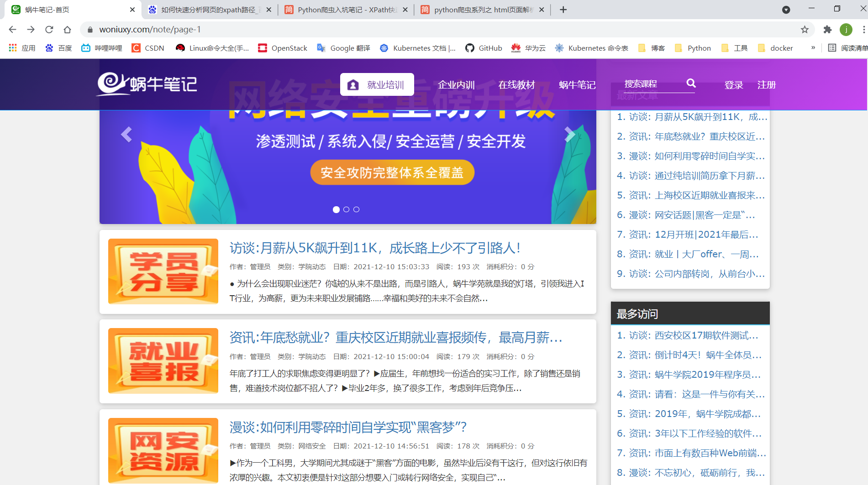Open the 蜗牛笔记 navigation item
The height and width of the screenshot is (485, 868).
coord(577,85)
